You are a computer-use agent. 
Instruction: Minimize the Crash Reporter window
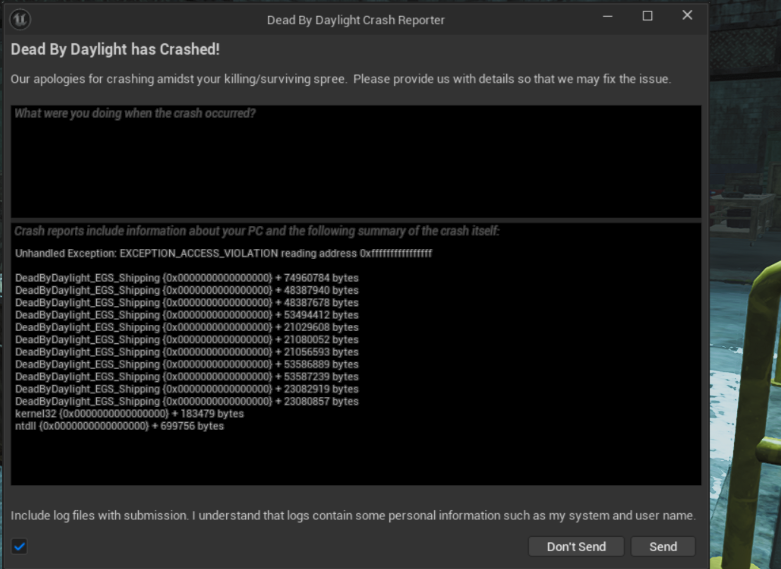click(607, 16)
